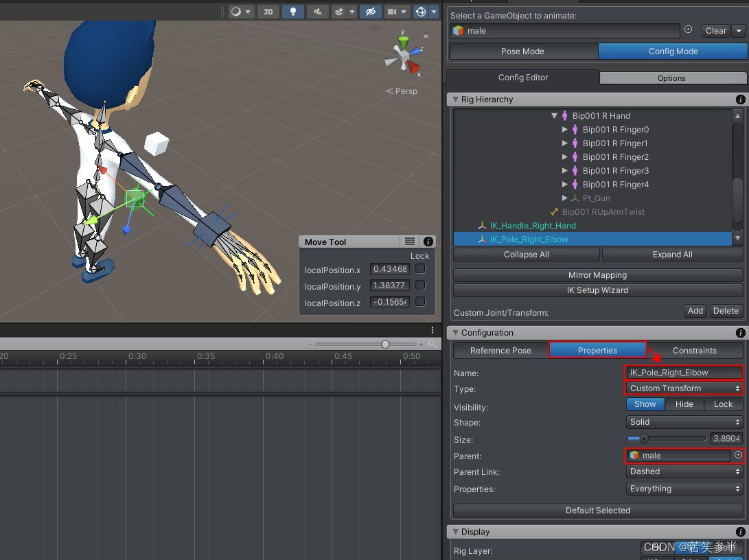Expand the Bip001 R Finger0 tree item

566,130
